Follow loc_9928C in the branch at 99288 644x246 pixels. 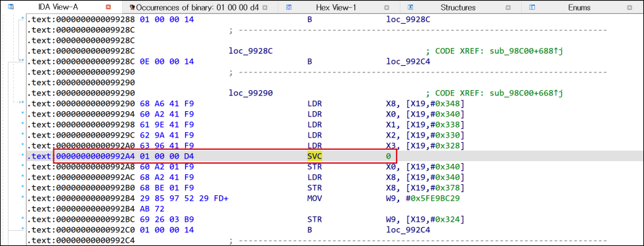pos(408,19)
